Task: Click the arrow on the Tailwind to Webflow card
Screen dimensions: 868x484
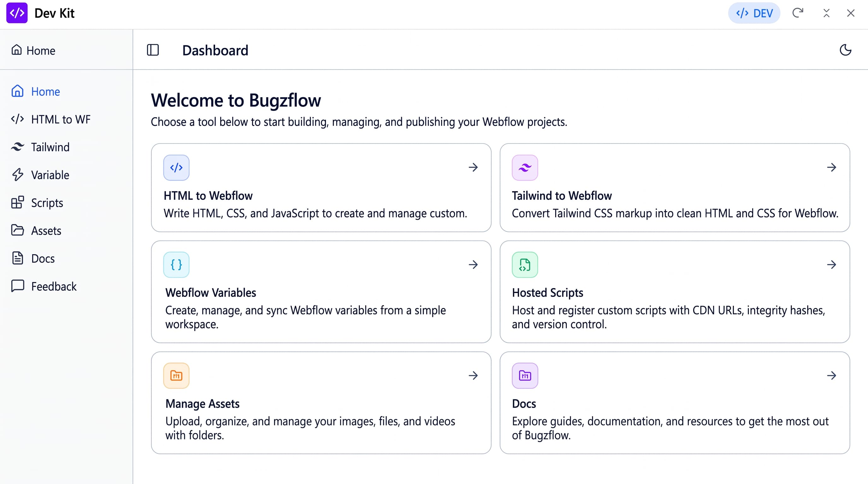Action: coord(832,167)
